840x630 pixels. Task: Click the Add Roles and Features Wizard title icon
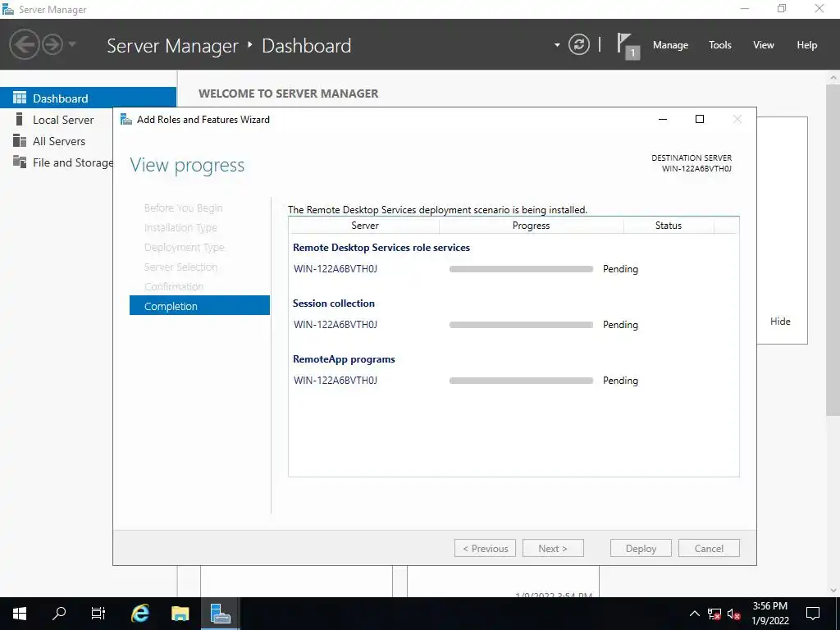click(126, 119)
